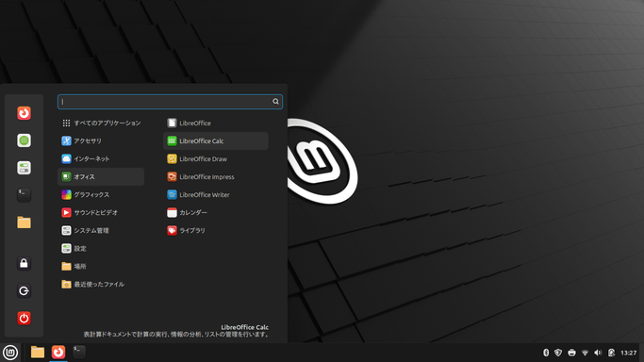This screenshot has height=362, width=644.
Task: Click the printer tray icon
Action: [x=571, y=353]
